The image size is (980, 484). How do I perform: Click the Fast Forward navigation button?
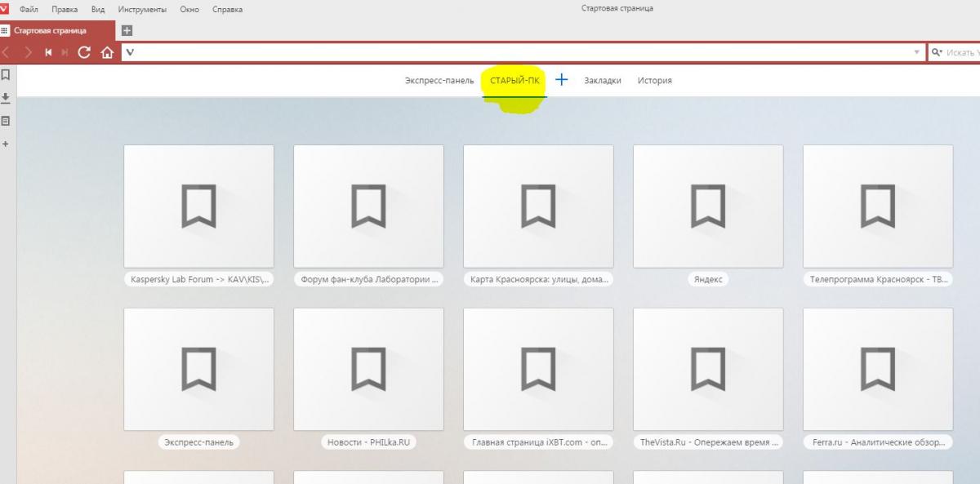(65, 52)
